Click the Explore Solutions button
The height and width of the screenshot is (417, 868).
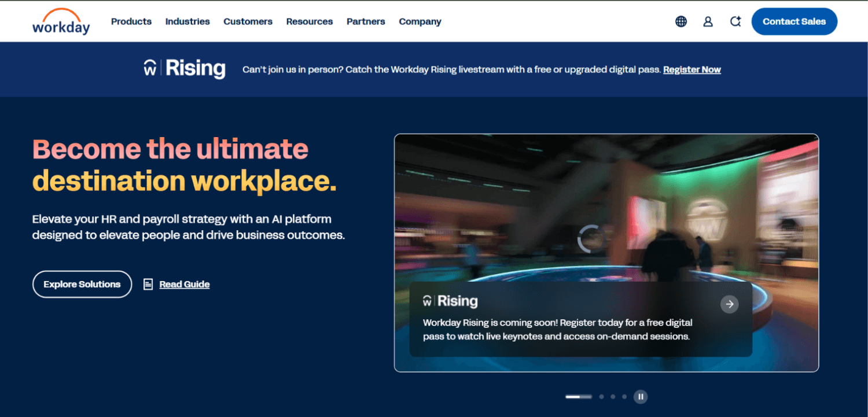pyautogui.click(x=82, y=284)
